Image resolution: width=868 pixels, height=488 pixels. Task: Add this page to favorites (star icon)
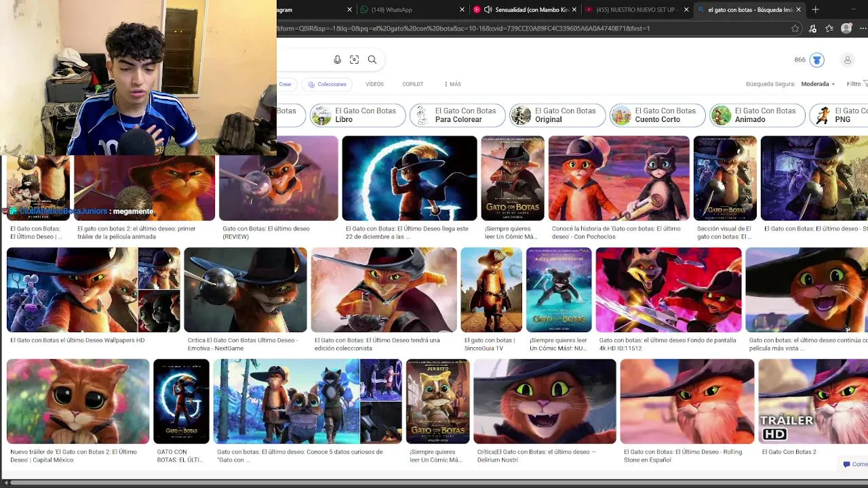pos(795,28)
